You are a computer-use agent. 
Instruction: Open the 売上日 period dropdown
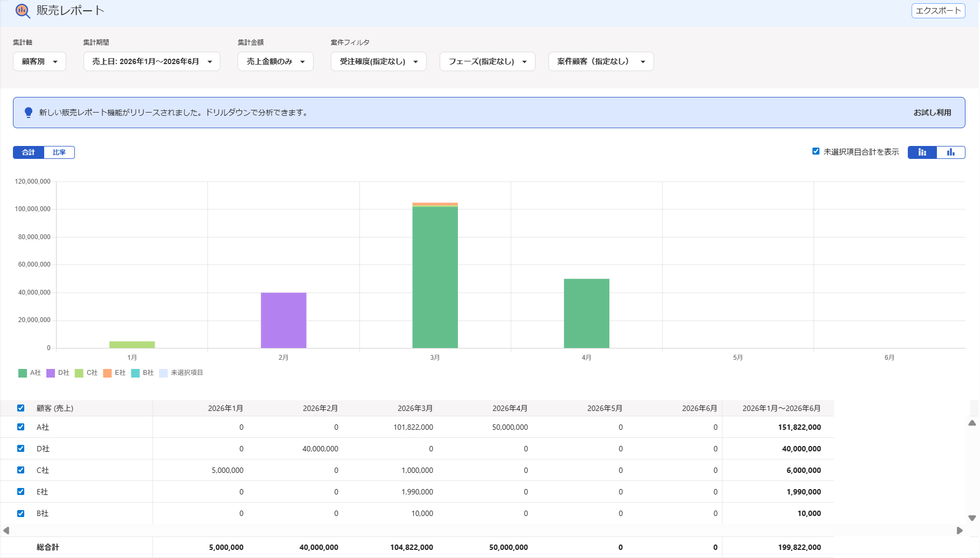click(151, 61)
